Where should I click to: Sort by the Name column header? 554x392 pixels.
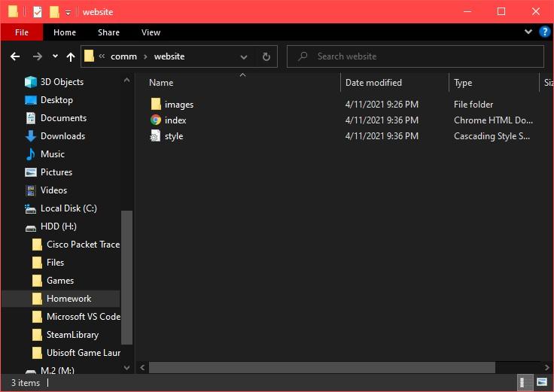coord(161,83)
